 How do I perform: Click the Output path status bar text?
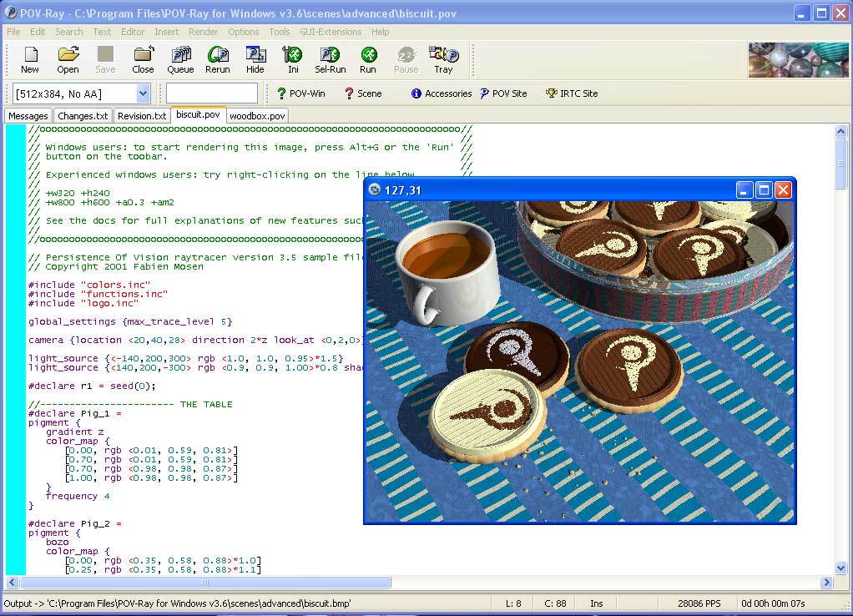pyautogui.click(x=177, y=603)
